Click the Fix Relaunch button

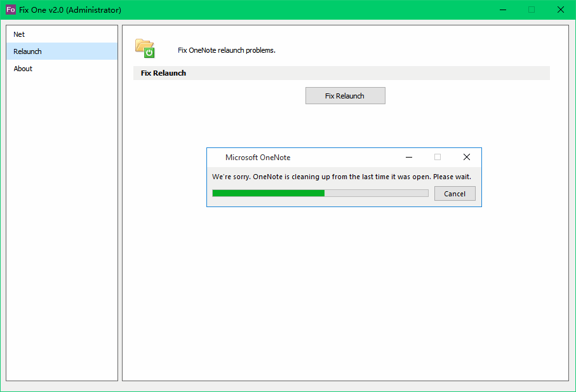tap(345, 96)
